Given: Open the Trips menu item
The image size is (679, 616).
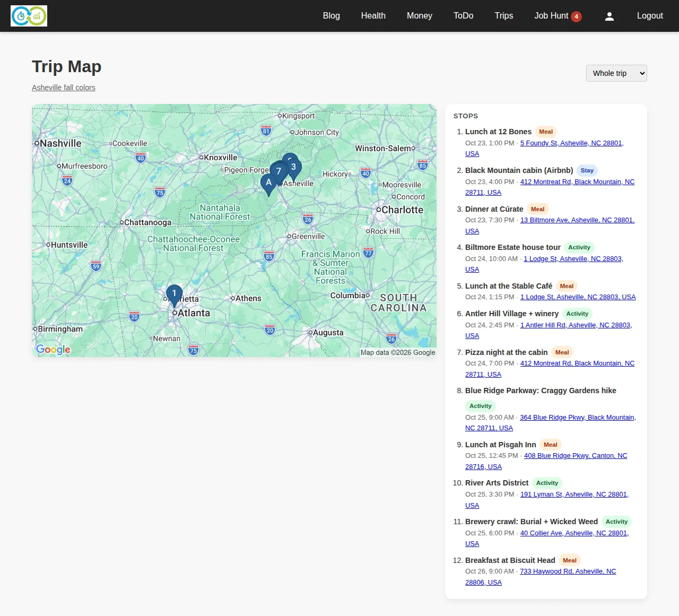Looking at the screenshot, I should click(x=504, y=16).
